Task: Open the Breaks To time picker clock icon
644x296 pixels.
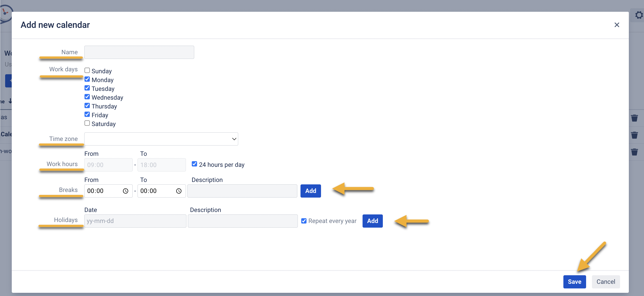Action: click(x=179, y=191)
